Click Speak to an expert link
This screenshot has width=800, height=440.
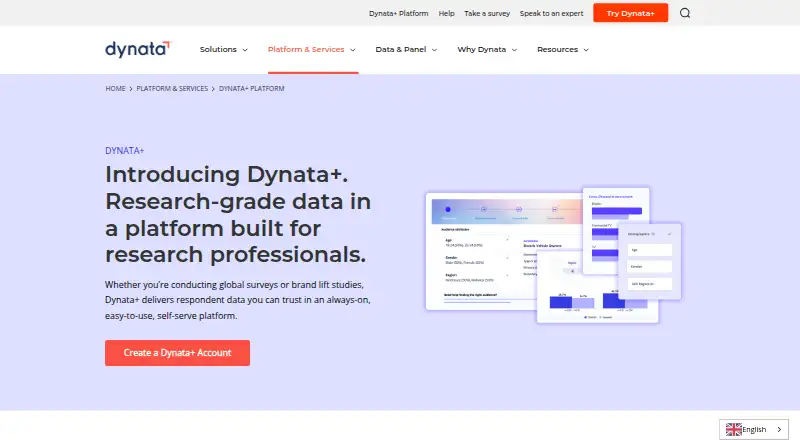click(551, 13)
